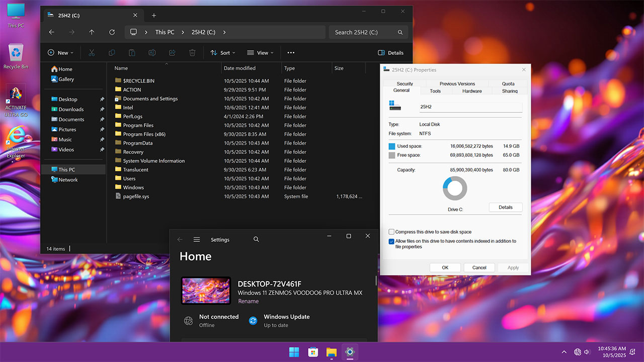Open Gallery in the navigation pane
The width and height of the screenshot is (644, 362).
tap(66, 79)
